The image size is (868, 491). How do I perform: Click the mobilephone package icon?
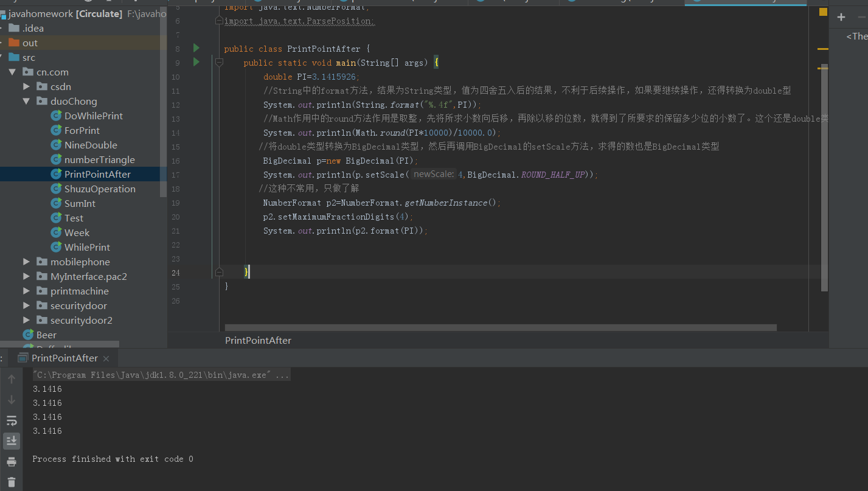point(42,262)
